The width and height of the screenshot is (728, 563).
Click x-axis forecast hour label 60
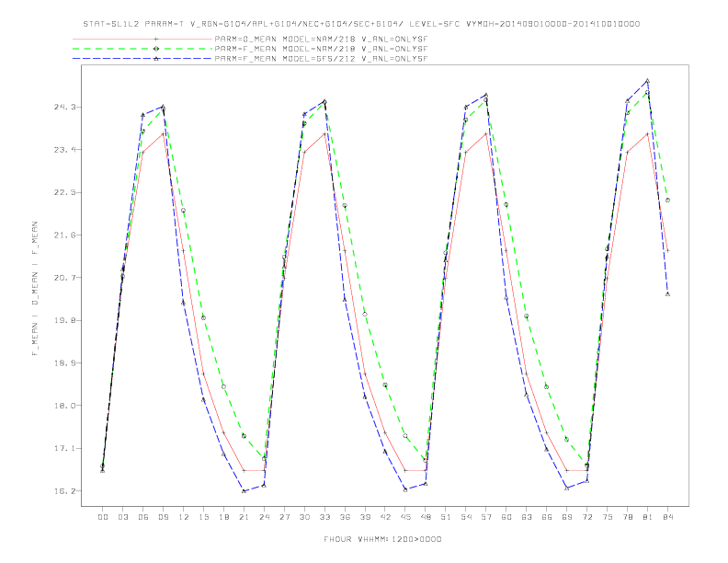[506, 517]
